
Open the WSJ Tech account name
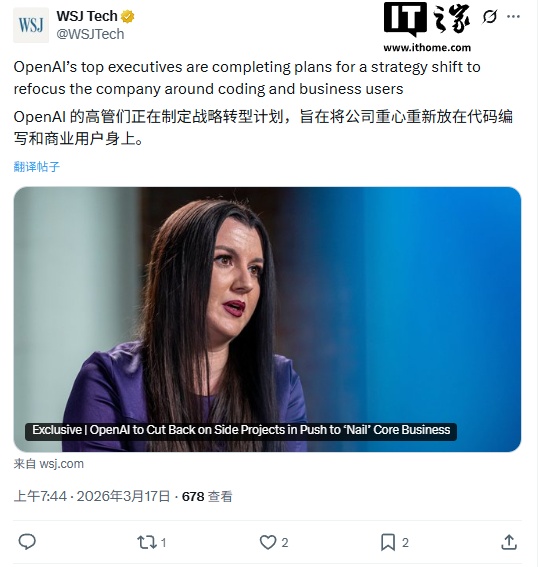[87, 16]
